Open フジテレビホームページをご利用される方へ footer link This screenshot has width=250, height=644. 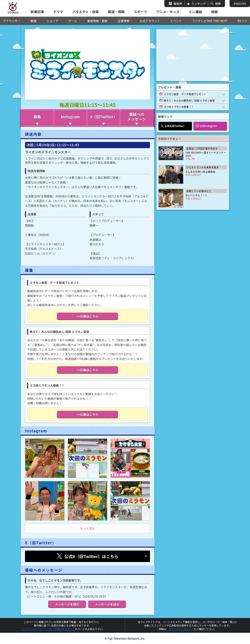tap(47, 629)
